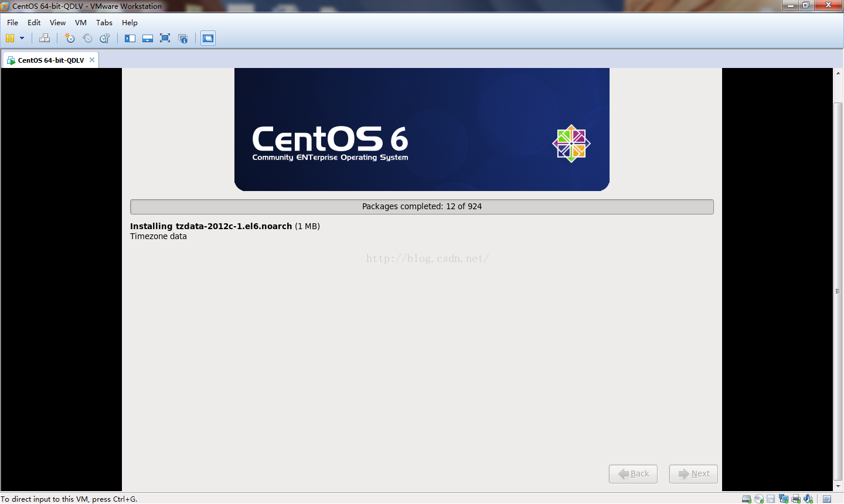
Task: Click the Packages completed progress bar
Action: 422,206
